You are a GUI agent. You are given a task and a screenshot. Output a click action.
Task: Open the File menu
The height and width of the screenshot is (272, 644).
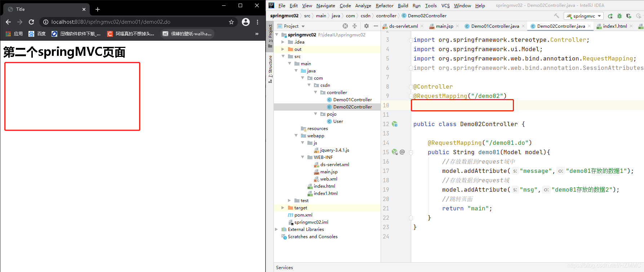282,5
